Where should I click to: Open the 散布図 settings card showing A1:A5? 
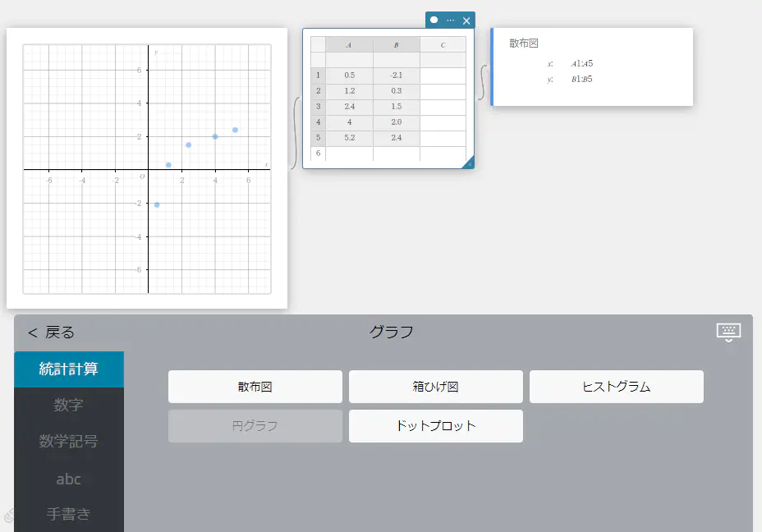(591, 67)
